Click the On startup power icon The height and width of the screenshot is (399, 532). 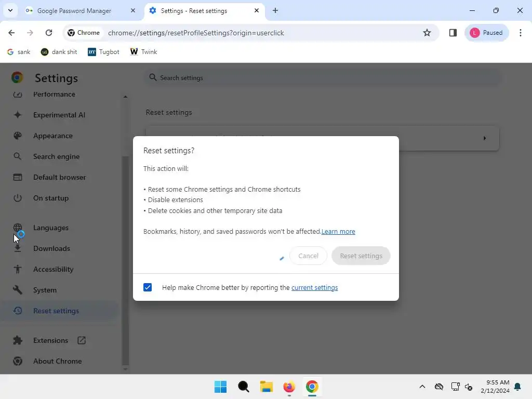(x=17, y=198)
